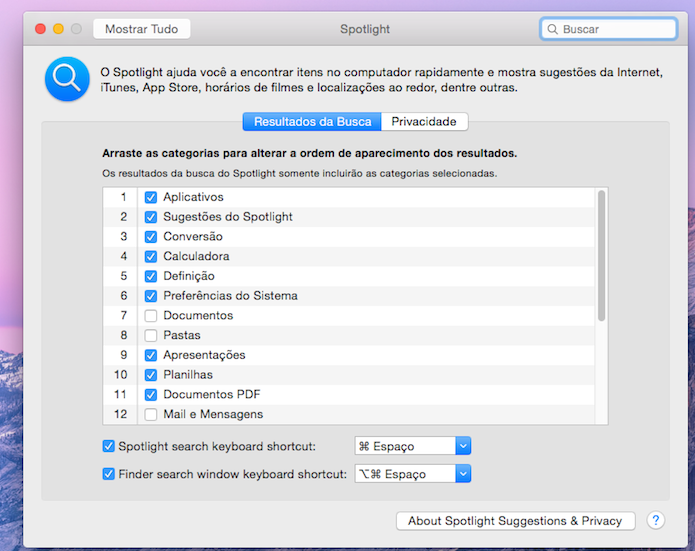The width and height of the screenshot is (695, 551).
Task: Toggle the Definição checkbox
Action: 151,276
